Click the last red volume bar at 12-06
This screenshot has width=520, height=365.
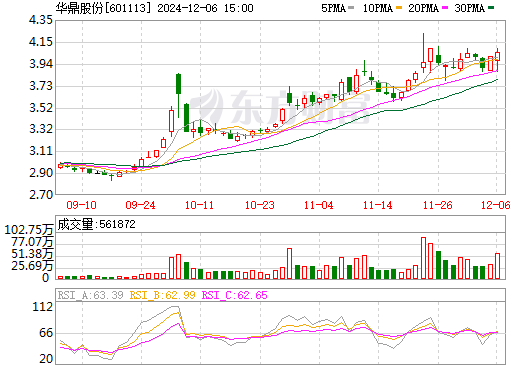click(x=497, y=266)
